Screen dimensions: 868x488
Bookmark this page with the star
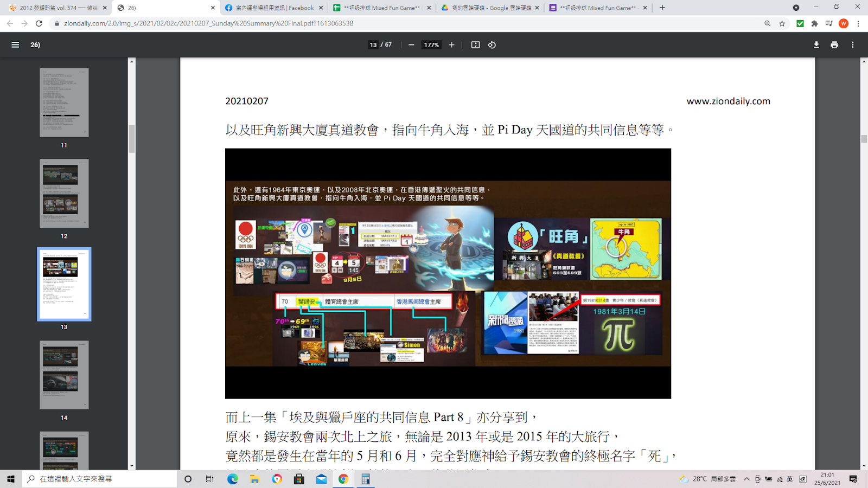point(782,23)
